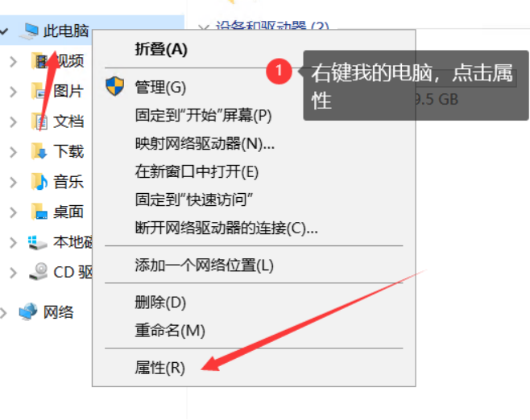Click the 音乐 folder icon
The image size is (530, 420).
pyautogui.click(x=39, y=182)
